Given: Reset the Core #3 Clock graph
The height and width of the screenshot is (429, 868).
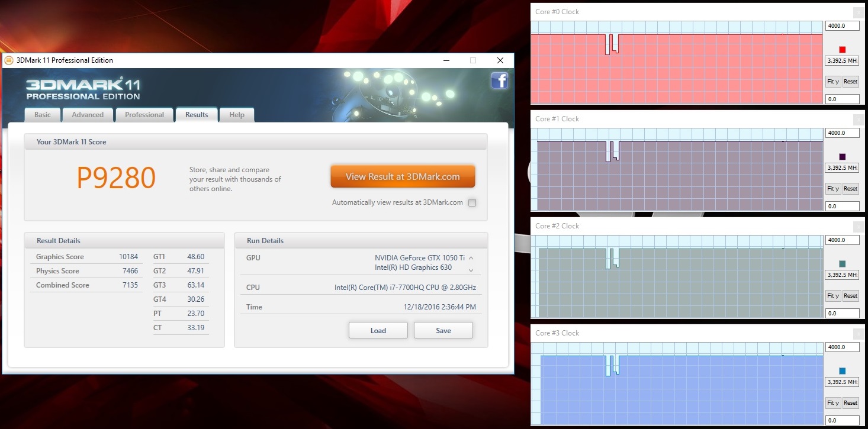Looking at the screenshot, I should point(850,403).
